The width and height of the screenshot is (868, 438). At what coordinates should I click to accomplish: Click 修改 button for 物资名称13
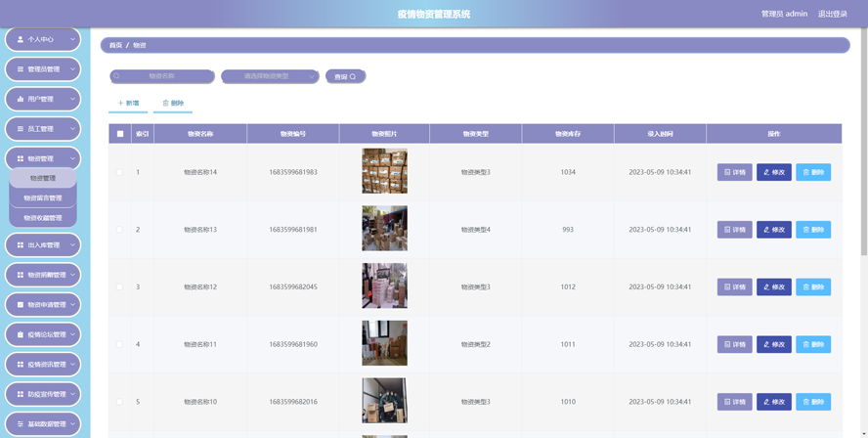coord(774,230)
